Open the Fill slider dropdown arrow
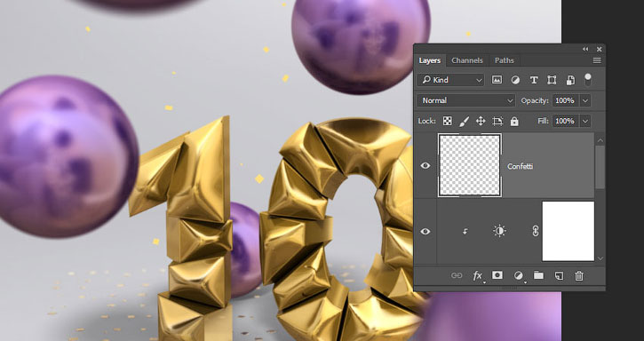 click(585, 121)
